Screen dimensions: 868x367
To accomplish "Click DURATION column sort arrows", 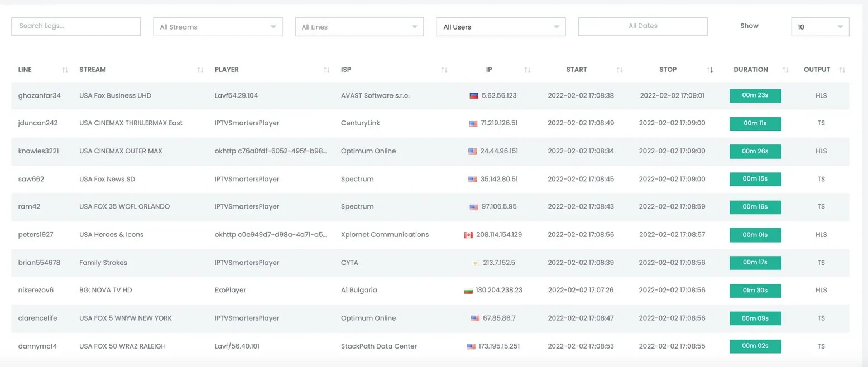I will [x=785, y=70].
